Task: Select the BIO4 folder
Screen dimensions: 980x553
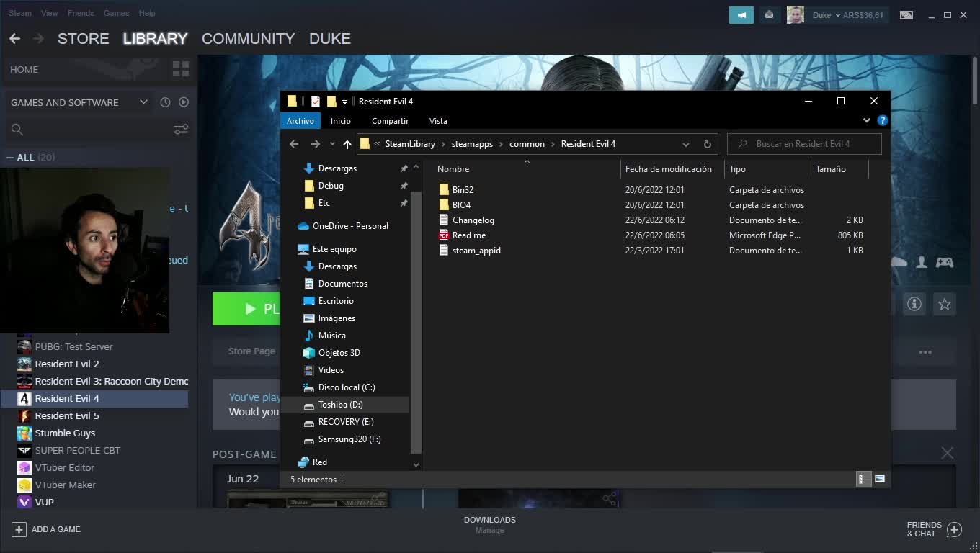Action: (461, 205)
